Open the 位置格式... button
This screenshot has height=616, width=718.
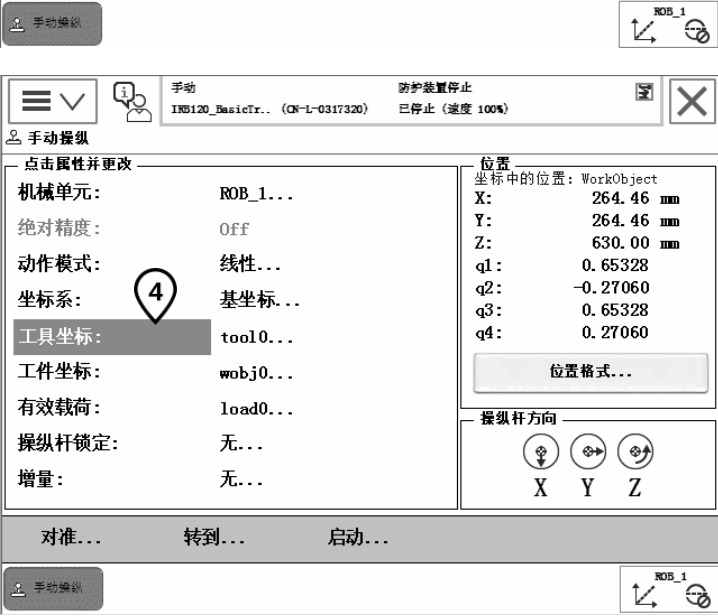tap(591, 372)
